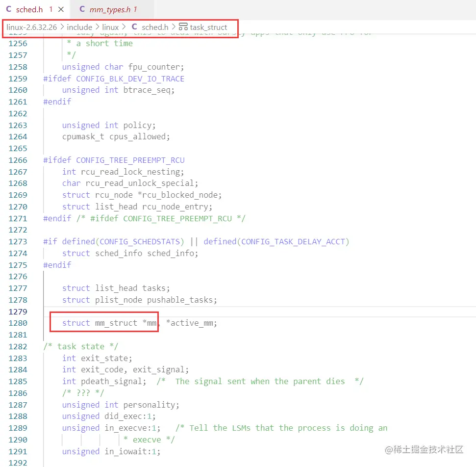Screen dimensions: 476x467
Task: Switch to the sched.h tab
Action: point(35,9)
